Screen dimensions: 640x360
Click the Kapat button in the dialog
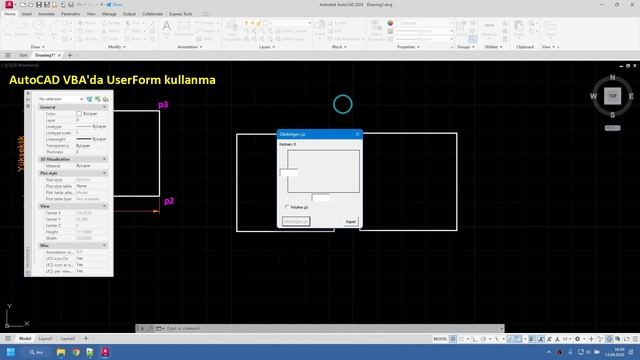[x=351, y=221]
